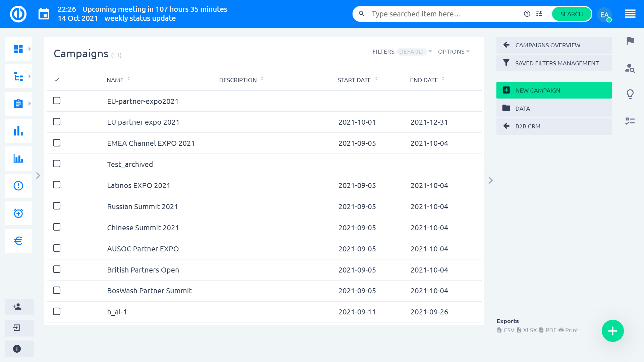The height and width of the screenshot is (362, 644).
Task: Open the Easy Redmine home logo
Action: (x=18, y=14)
